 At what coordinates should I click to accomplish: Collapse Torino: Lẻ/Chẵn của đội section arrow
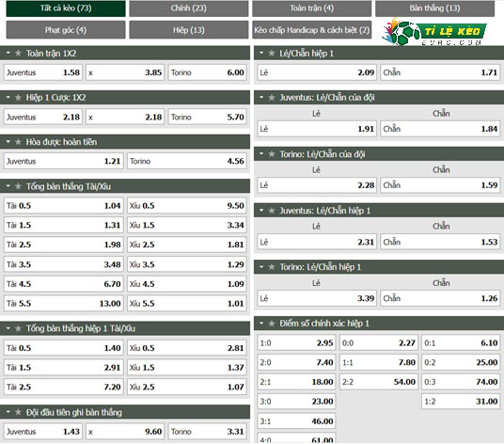coord(261,154)
